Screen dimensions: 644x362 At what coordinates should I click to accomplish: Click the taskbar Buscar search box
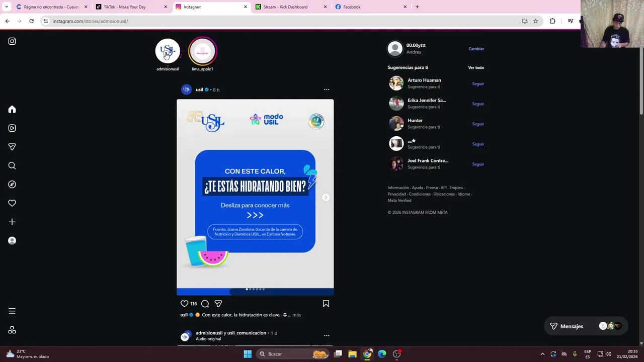[293, 354]
